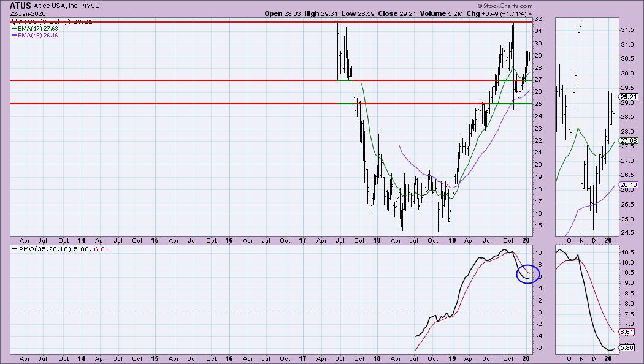Click the PMO zero dashed reference line
This screenshot has height=364, width=644.
271,313
